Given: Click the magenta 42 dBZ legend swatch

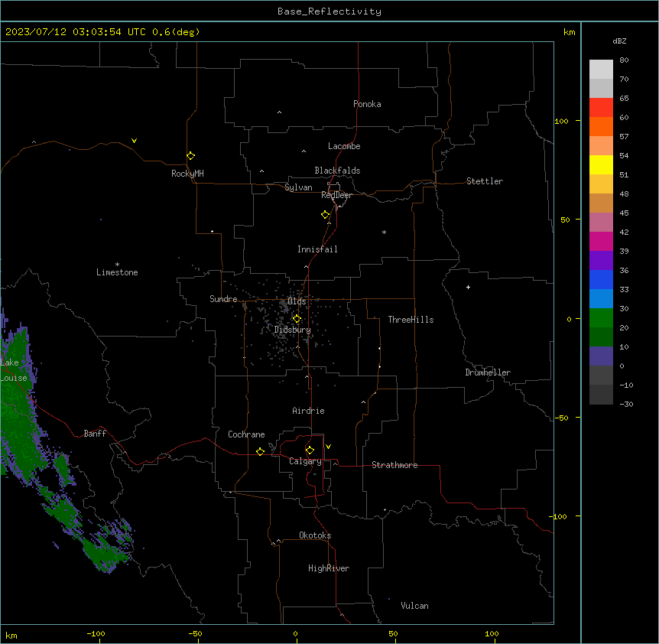Looking at the screenshot, I should [601, 241].
